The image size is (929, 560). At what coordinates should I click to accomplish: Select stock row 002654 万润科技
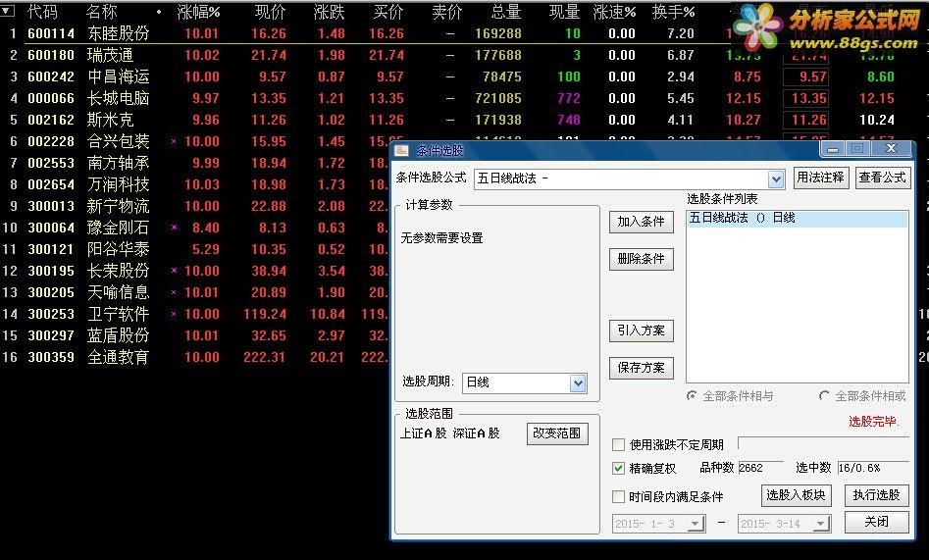[195, 184]
